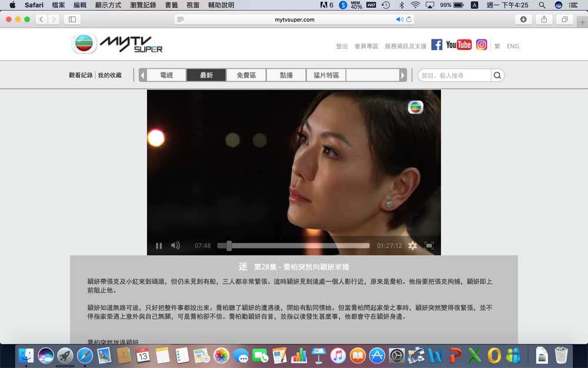Add a new Safari tab
This screenshot has width=588, height=368.
click(582, 22)
